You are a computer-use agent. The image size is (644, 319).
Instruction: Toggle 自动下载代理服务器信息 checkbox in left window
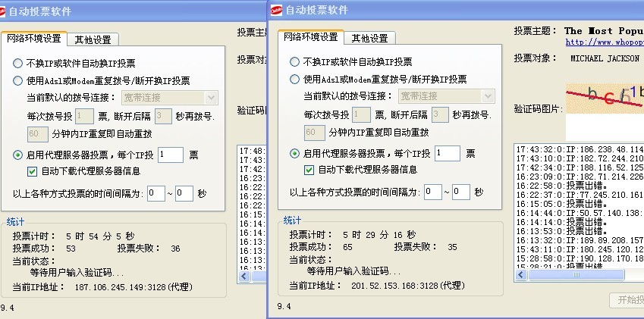click(32, 171)
